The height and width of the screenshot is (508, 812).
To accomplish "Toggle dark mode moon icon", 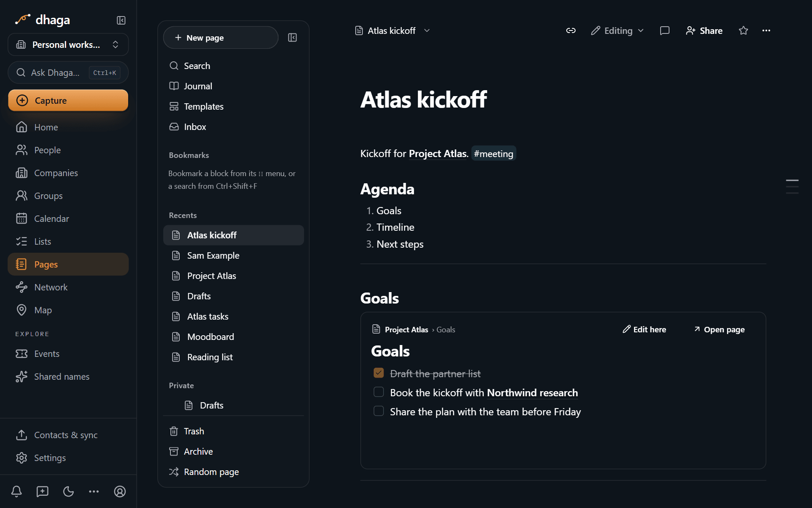I will (x=68, y=491).
